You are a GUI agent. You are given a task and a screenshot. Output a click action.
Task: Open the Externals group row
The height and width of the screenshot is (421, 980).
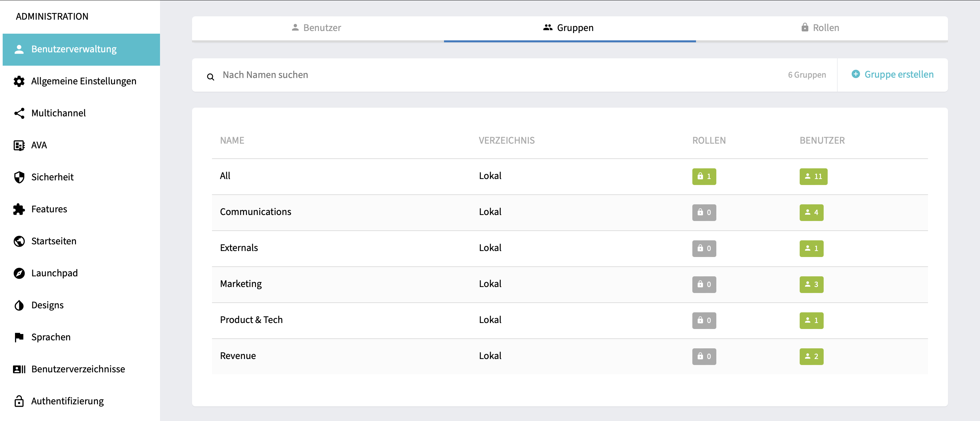point(570,249)
